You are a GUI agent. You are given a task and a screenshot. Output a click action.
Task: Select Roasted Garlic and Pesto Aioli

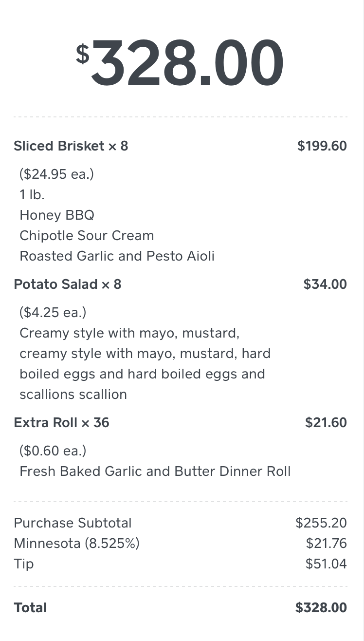click(117, 256)
